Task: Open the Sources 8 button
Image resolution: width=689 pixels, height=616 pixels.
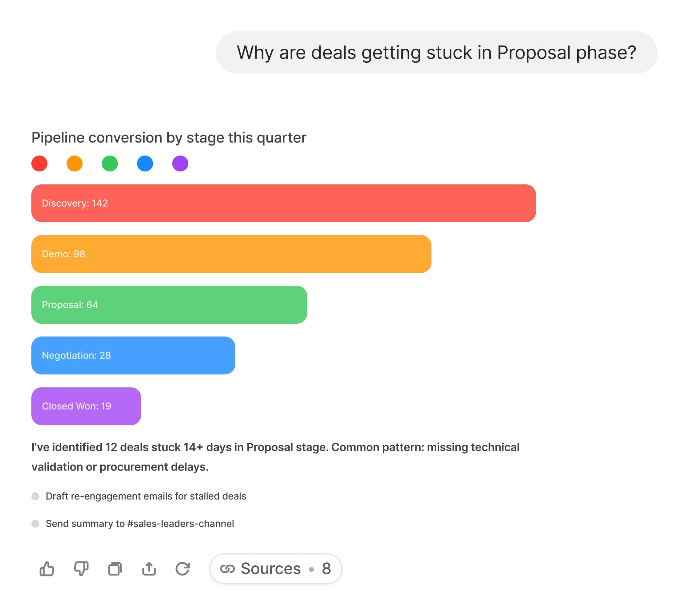Action: pyautogui.click(x=276, y=569)
